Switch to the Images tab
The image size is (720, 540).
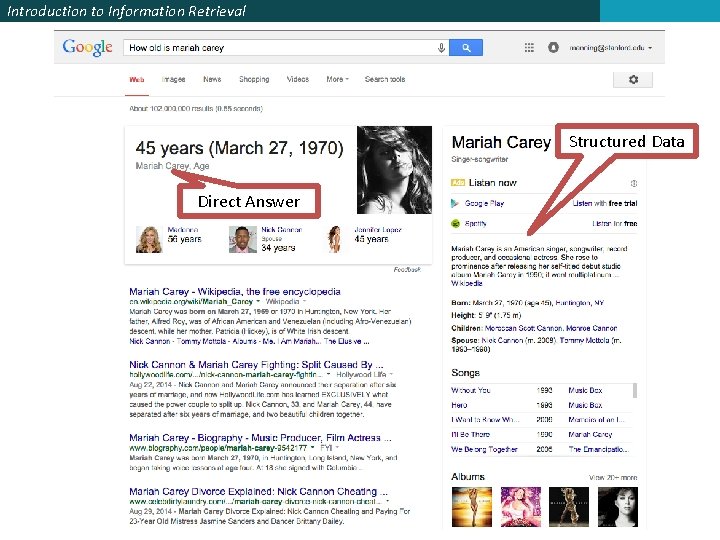(174, 79)
